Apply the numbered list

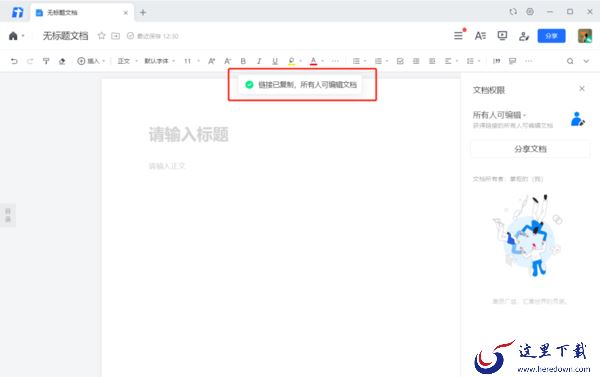[378, 61]
